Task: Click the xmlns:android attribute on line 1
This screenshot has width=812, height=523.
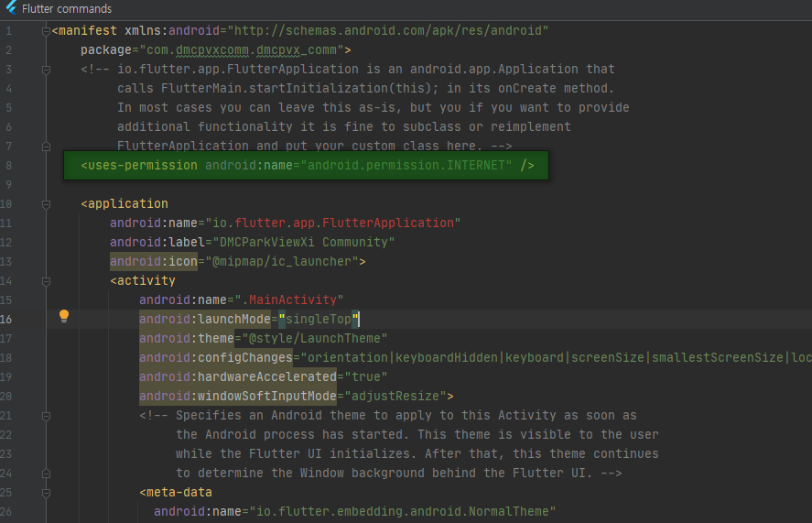Action: tap(172, 30)
